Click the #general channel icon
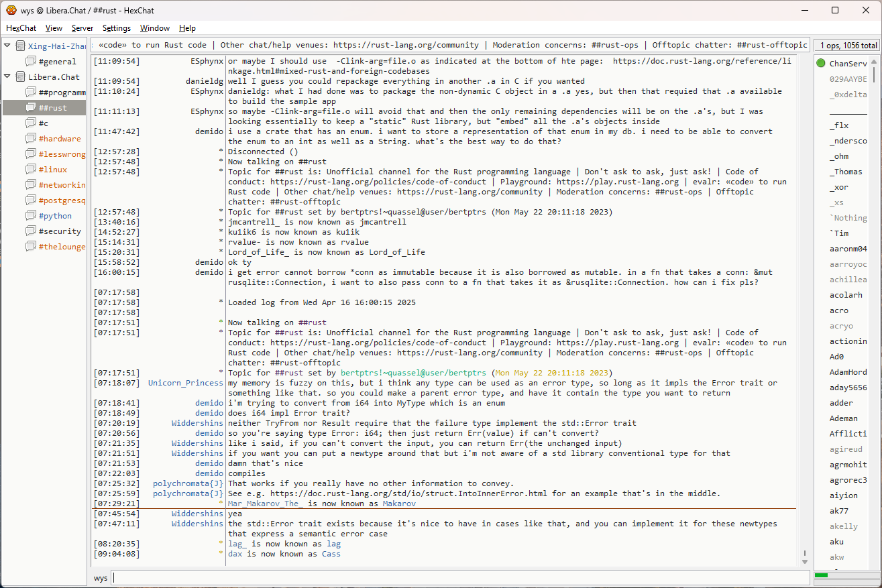This screenshot has height=588, width=882. (31, 62)
